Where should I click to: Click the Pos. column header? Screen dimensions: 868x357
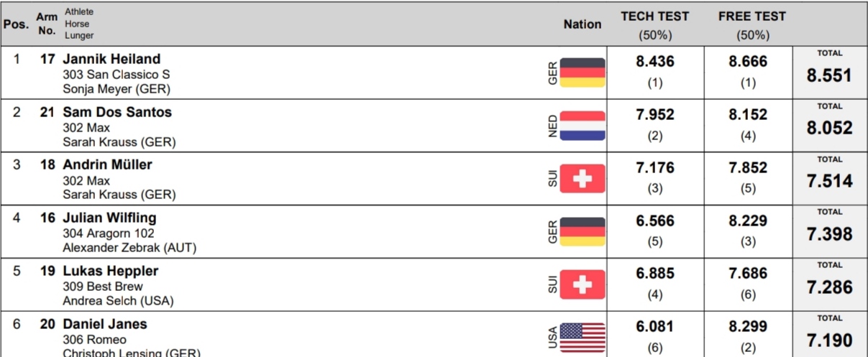tap(16, 24)
